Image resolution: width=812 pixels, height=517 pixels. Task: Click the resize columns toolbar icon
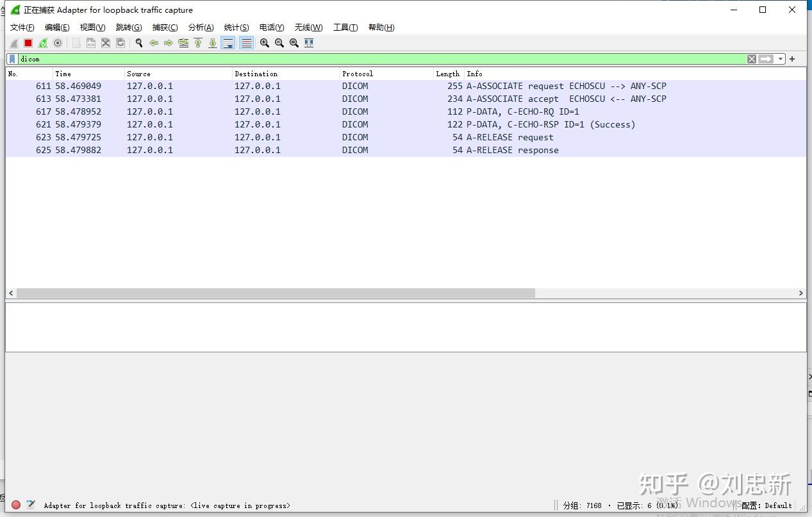pos(309,43)
